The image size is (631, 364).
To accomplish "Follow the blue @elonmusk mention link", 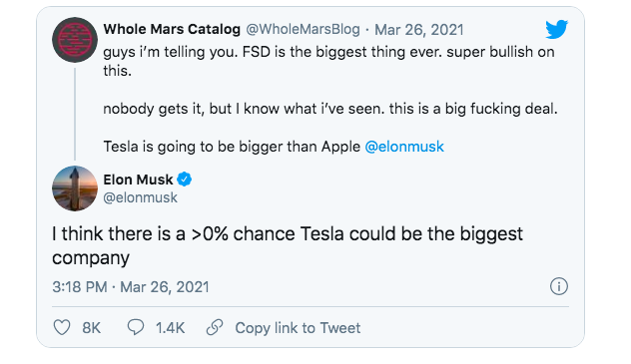I will 404,147.
